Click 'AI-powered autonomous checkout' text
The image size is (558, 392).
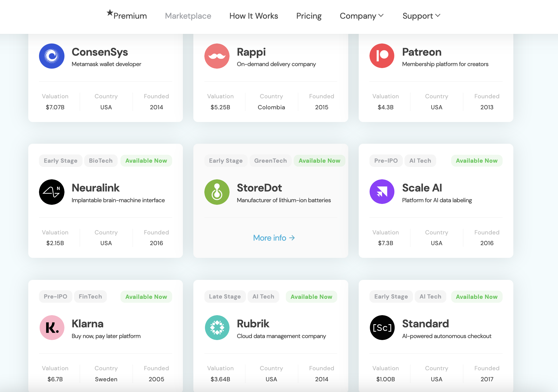[447, 336]
